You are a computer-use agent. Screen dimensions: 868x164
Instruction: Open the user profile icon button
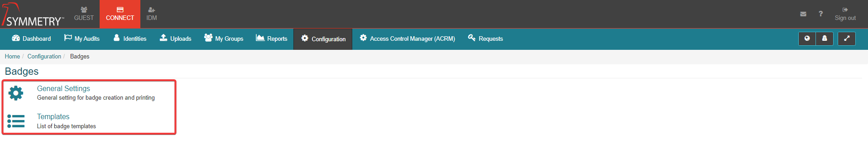pyautogui.click(x=825, y=39)
